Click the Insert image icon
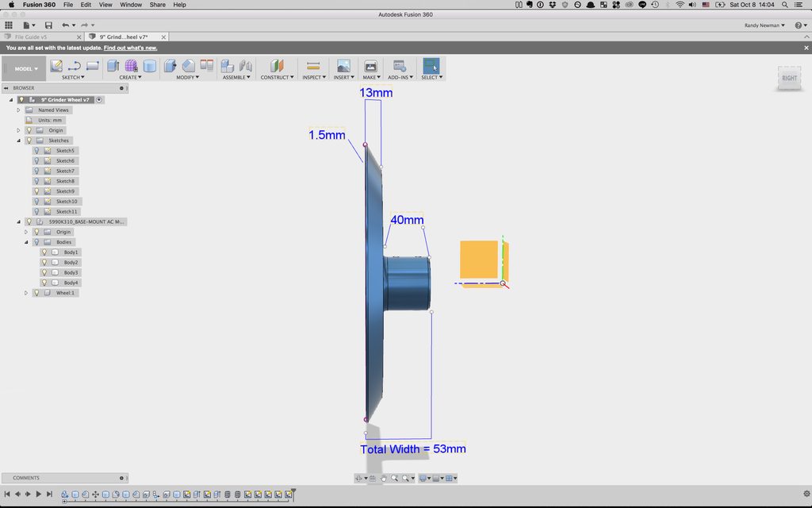Viewport: 812px width, 508px height. [x=343, y=66]
